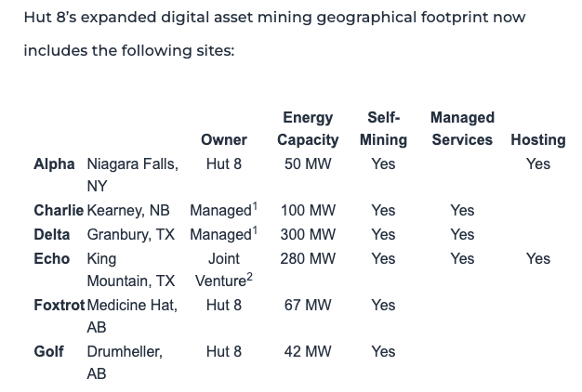Click the Niagara Falls, NY location
The height and width of the screenshot is (392, 582).
point(133,175)
